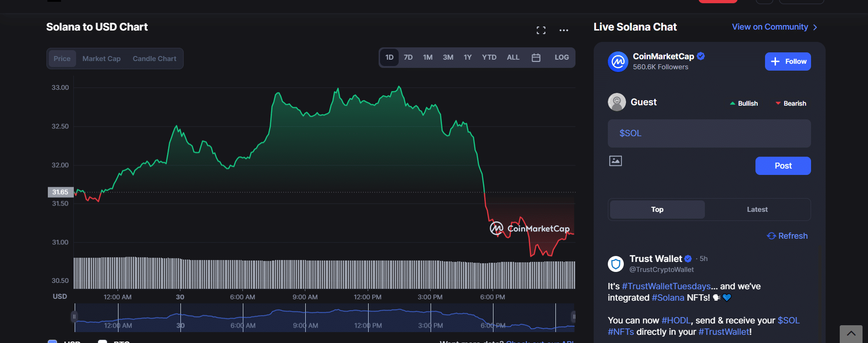Viewport: 868px width, 343px height.
Task: Select YTD time range
Action: [x=489, y=57]
